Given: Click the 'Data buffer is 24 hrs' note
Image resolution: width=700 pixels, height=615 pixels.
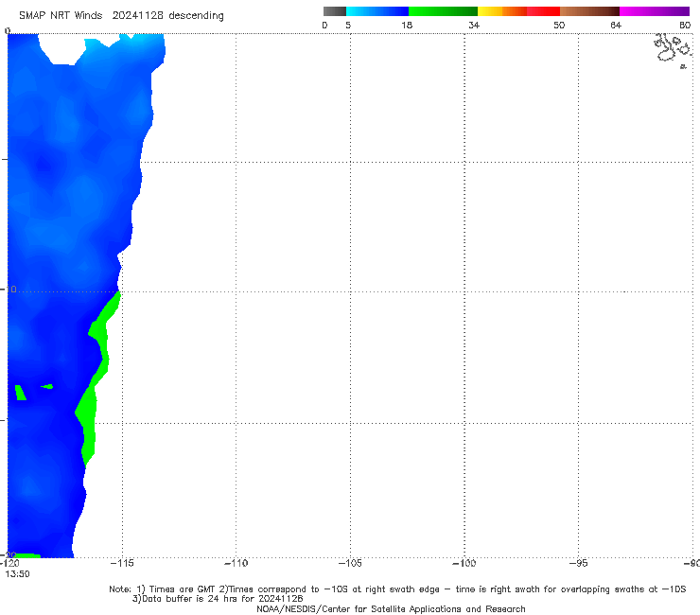Looking at the screenshot, I should (x=218, y=599).
